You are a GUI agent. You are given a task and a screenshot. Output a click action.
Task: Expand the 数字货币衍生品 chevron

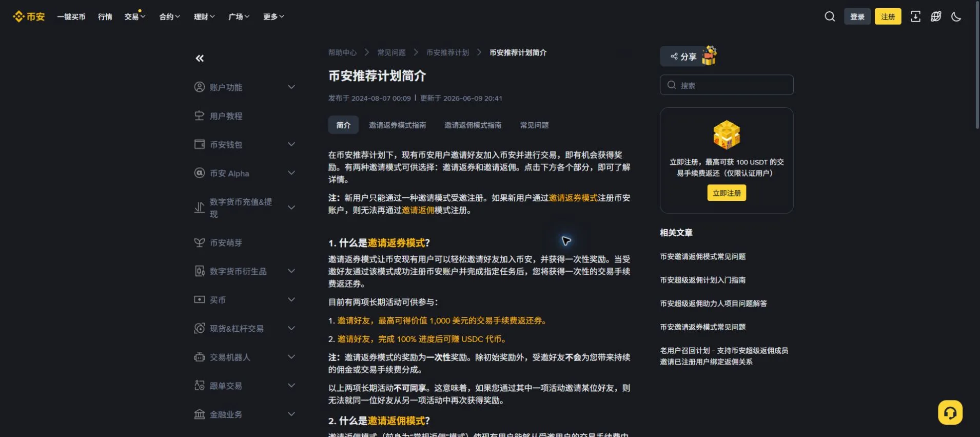[291, 271]
